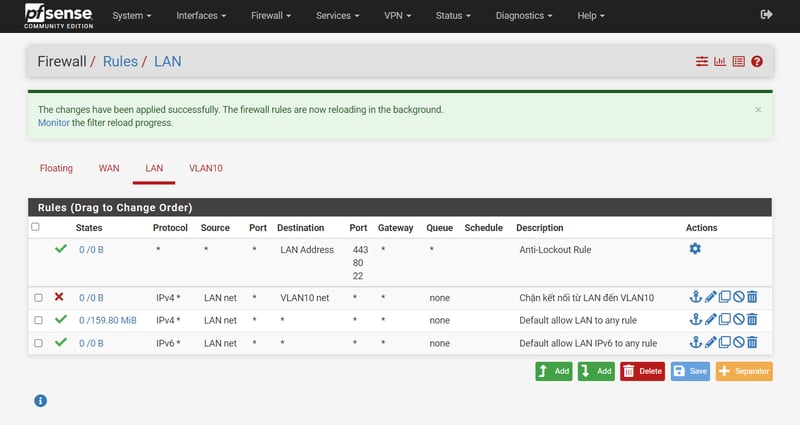Dismiss the success alert with the X

(757, 110)
